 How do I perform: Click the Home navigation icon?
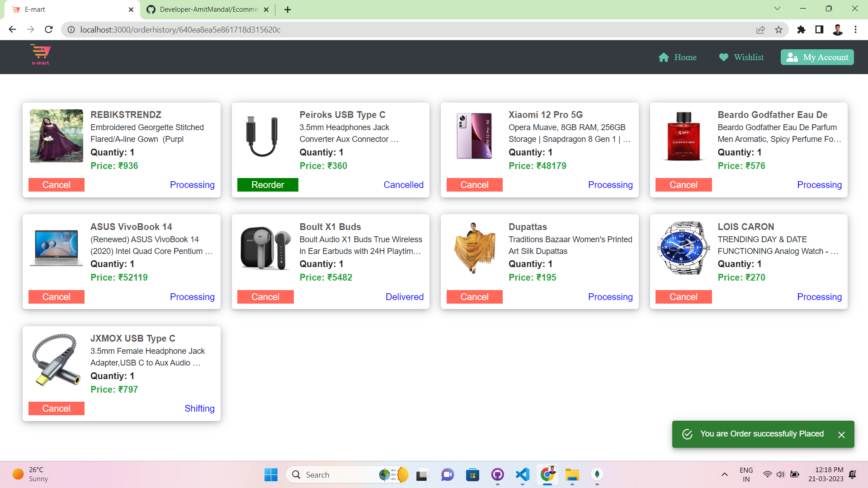(663, 57)
